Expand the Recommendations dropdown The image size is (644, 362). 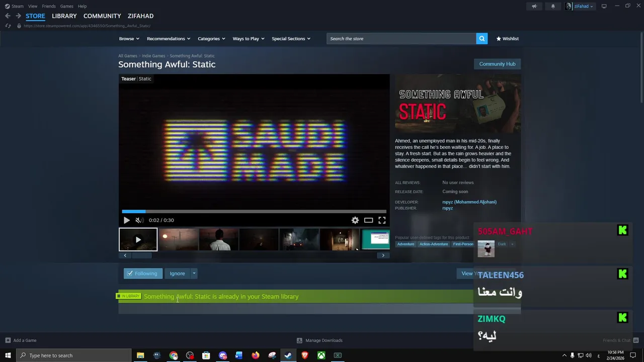point(169,39)
